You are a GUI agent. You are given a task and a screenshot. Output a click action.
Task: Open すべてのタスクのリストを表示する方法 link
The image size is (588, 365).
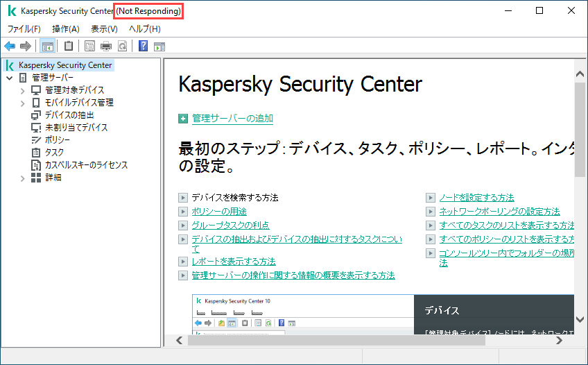(x=507, y=226)
